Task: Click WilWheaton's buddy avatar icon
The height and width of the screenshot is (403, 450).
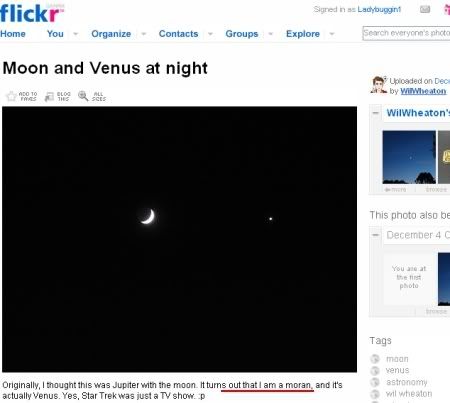Action: pos(379,85)
